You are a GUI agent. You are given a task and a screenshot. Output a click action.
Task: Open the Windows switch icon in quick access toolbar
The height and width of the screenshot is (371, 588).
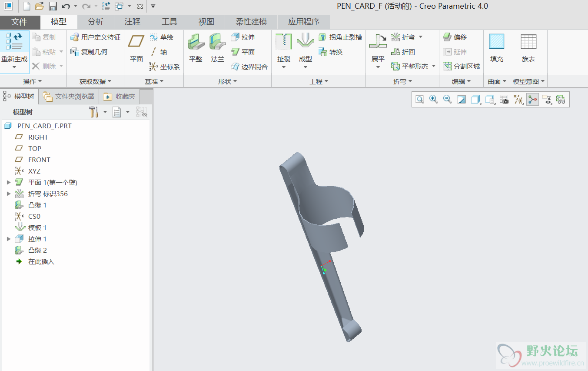120,6
